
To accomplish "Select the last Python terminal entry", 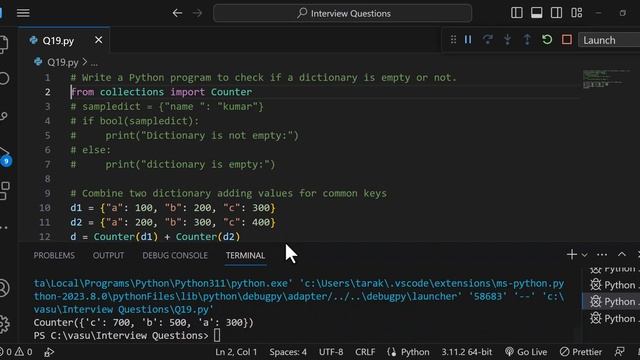I will click(611, 318).
